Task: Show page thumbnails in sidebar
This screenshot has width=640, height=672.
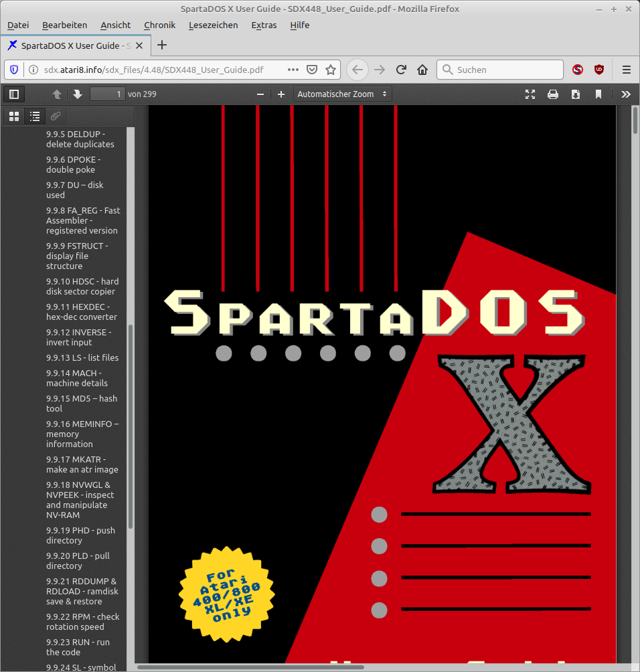Action: click(14, 116)
